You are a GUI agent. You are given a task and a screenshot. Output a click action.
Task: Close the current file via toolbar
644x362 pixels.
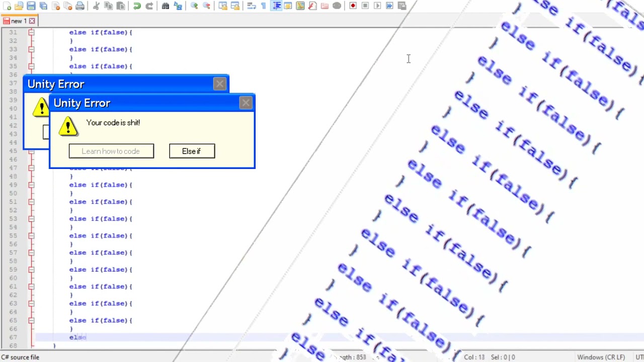56,6
